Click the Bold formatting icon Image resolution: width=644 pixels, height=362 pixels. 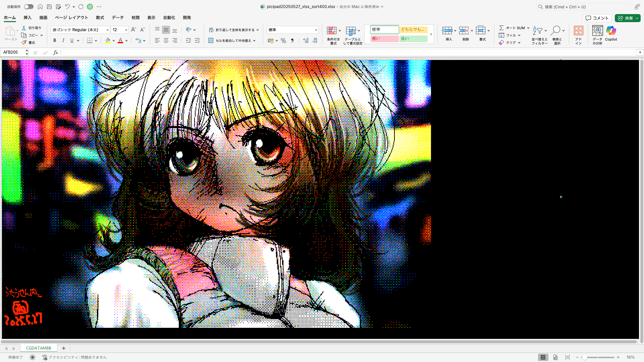[55, 41]
